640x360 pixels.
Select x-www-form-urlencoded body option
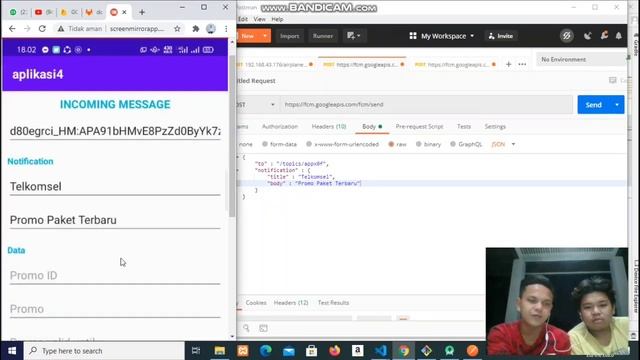coord(342,144)
